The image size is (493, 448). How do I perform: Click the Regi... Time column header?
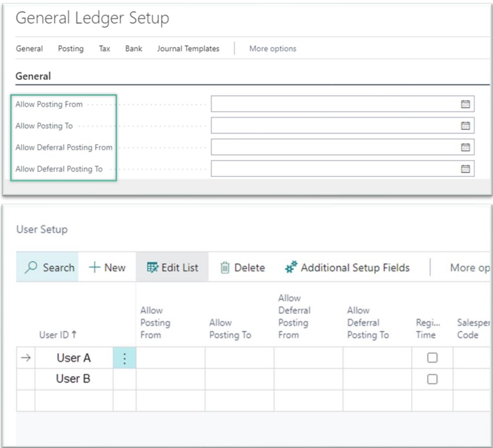click(428, 329)
